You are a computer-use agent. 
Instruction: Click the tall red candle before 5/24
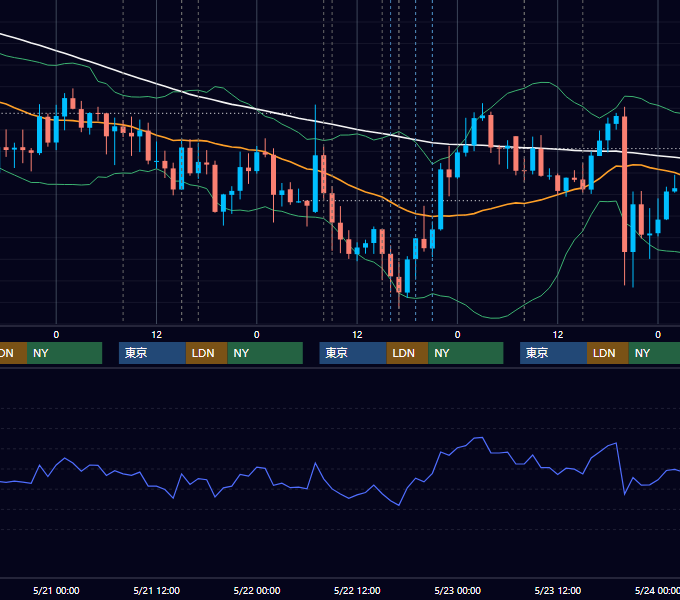click(x=624, y=184)
